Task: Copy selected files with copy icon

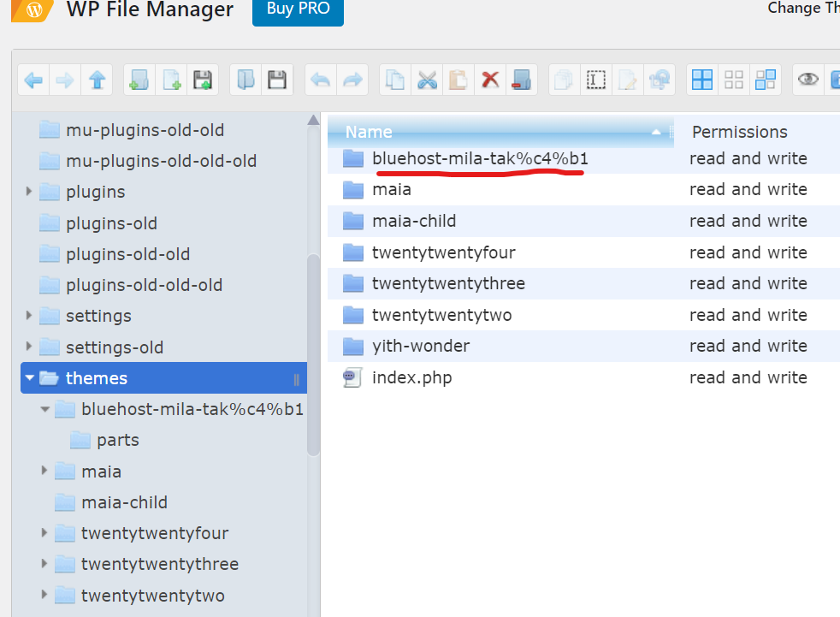Action: (x=395, y=80)
